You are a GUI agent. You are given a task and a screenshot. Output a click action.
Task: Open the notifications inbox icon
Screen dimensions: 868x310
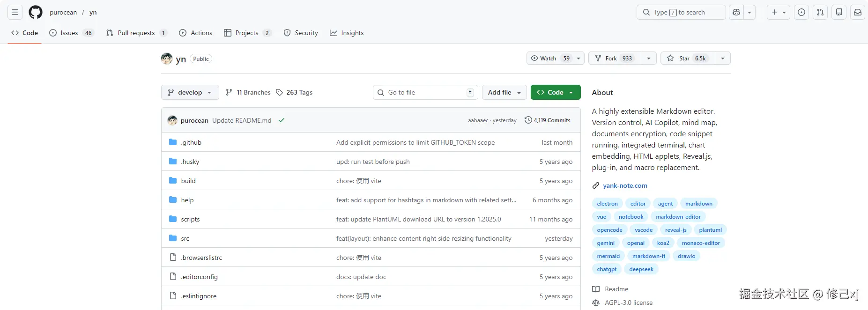(858, 12)
